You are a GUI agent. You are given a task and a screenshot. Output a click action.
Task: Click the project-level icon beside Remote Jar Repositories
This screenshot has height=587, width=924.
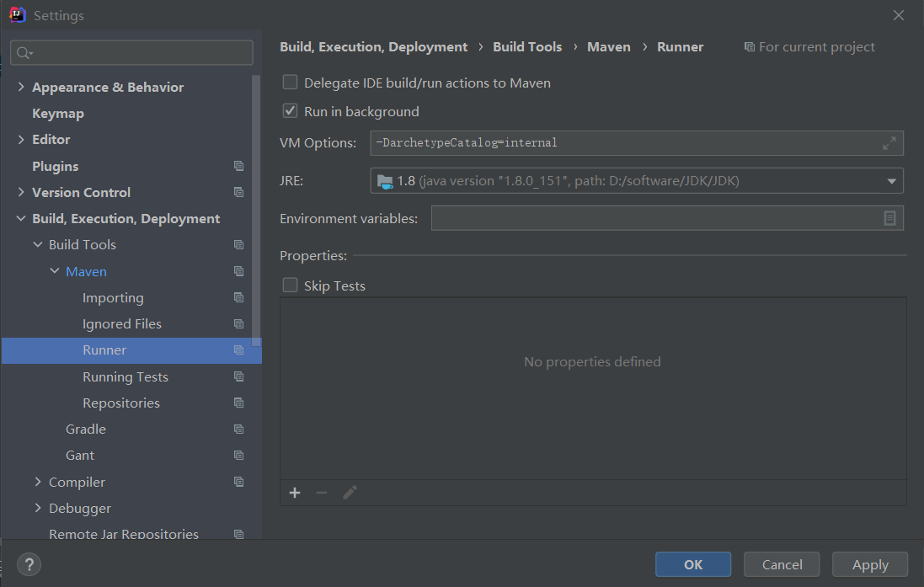(x=238, y=534)
